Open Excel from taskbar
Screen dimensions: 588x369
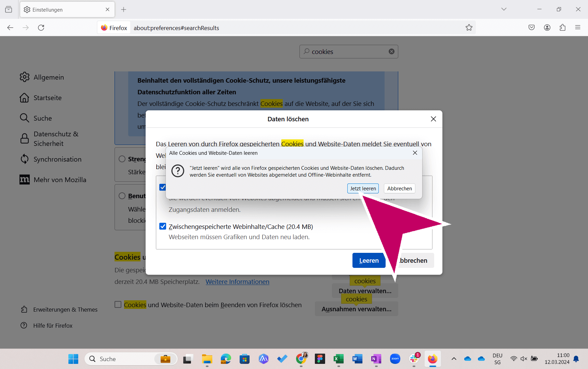[338, 359]
